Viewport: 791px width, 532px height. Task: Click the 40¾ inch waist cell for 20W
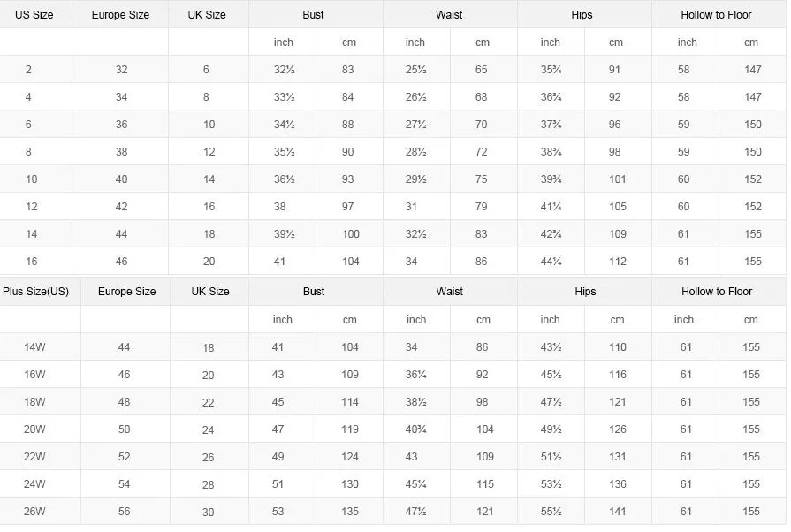pos(415,429)
